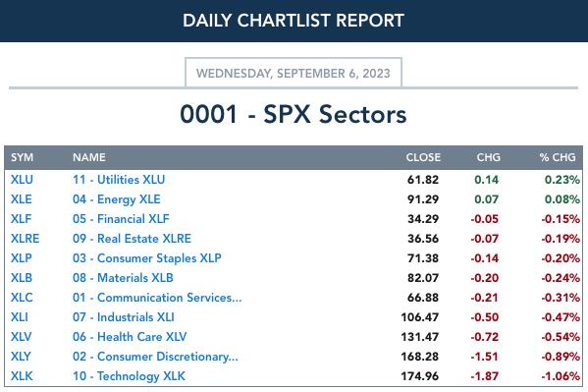Open 05 - Financial XLF chart
Image resolution: width=588 pixels, height=392 pixels.
(x=121, y=218)
